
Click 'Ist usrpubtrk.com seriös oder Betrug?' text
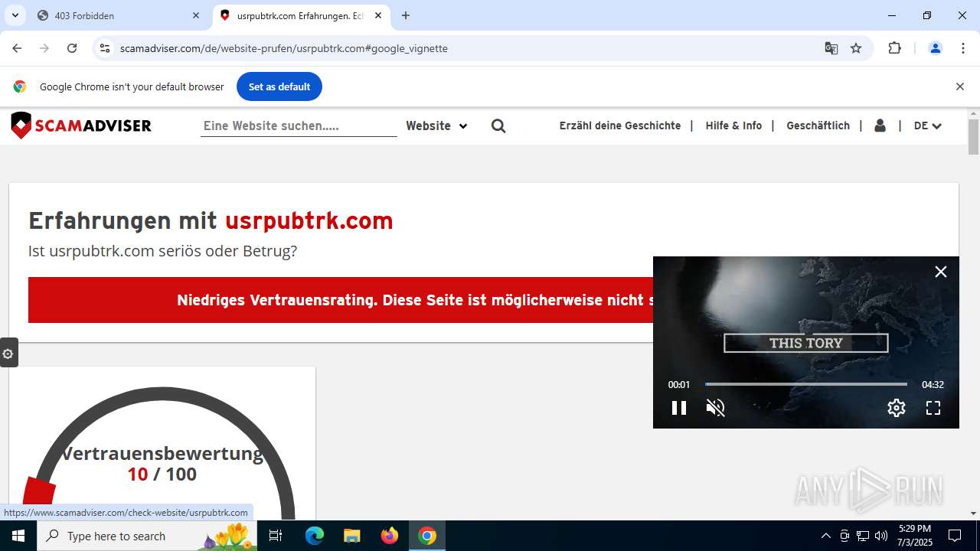pos(162,251)
